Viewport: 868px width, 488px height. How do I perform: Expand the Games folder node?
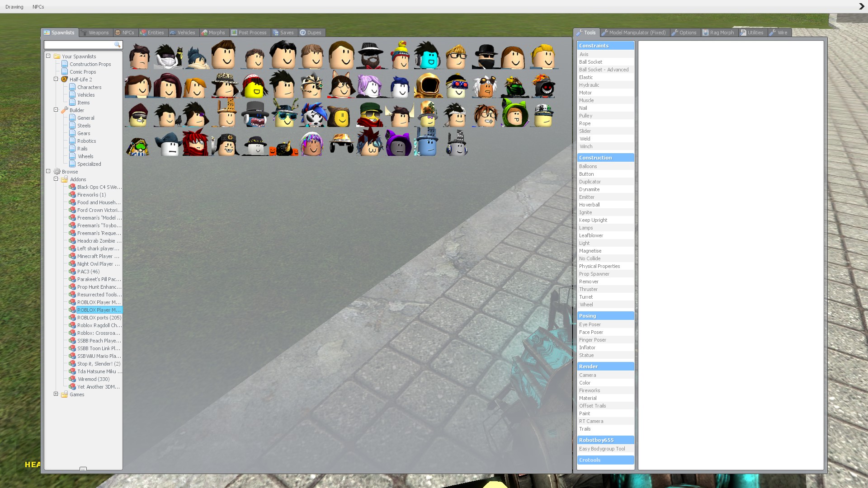[56, 394]
